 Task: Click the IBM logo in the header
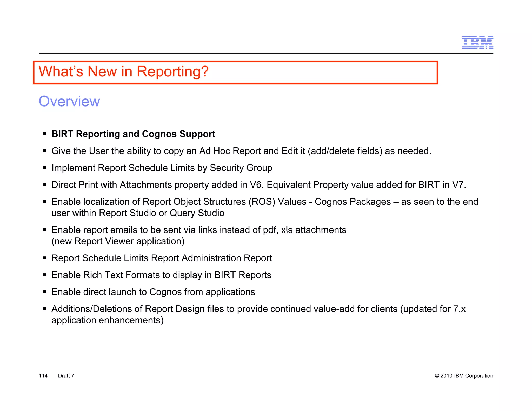pos(477,42)
